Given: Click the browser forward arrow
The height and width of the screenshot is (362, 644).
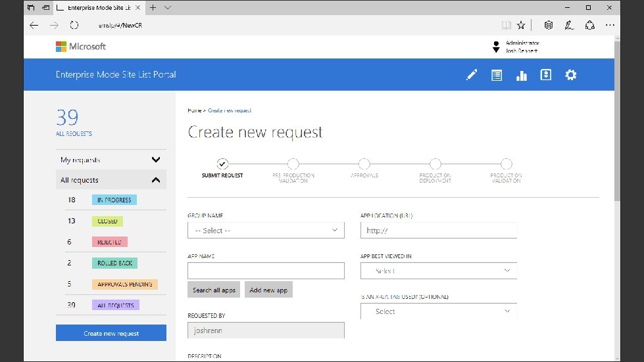Looking at the screenshot, I should point(54,26).
